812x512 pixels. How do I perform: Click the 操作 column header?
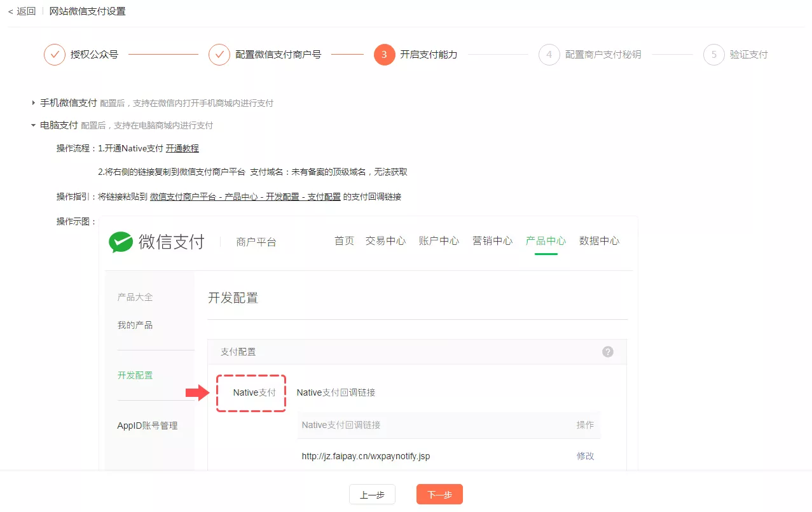coord(585,425)
